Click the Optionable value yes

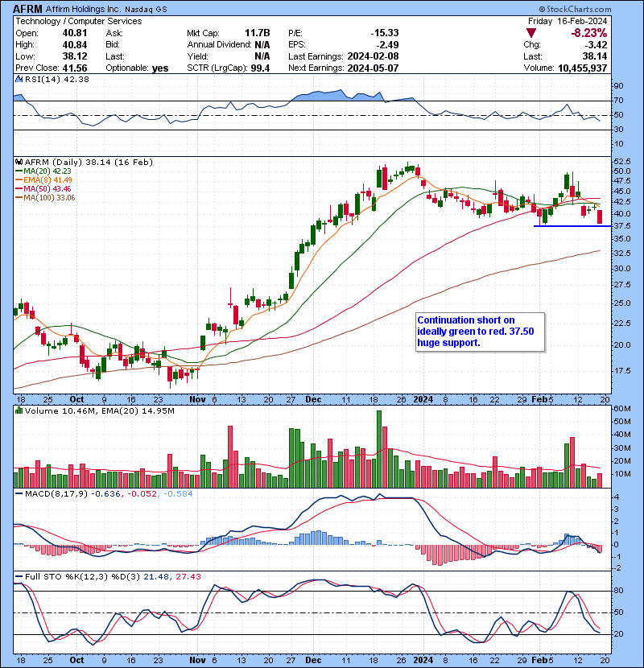coord(160,68)
